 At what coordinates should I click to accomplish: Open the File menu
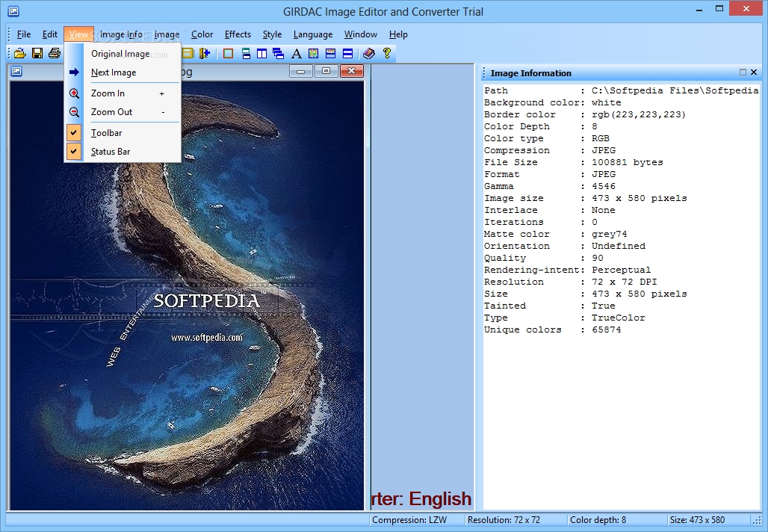click(x=23, y=34)
